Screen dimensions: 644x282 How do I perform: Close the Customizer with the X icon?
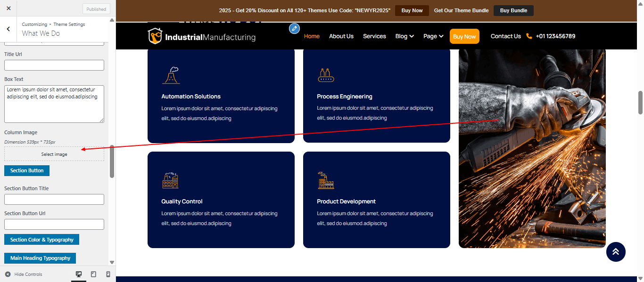click(x=8, y=8)
